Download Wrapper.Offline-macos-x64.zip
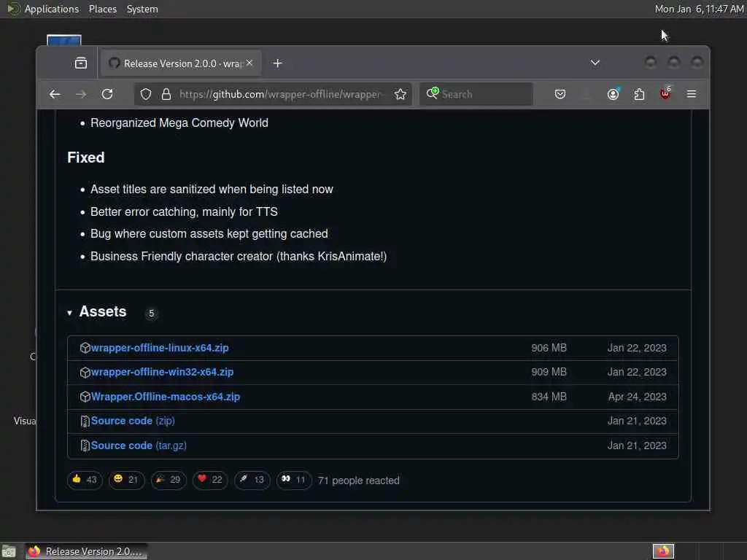This screenshot has width=747, height=560. tap(166, 397)
